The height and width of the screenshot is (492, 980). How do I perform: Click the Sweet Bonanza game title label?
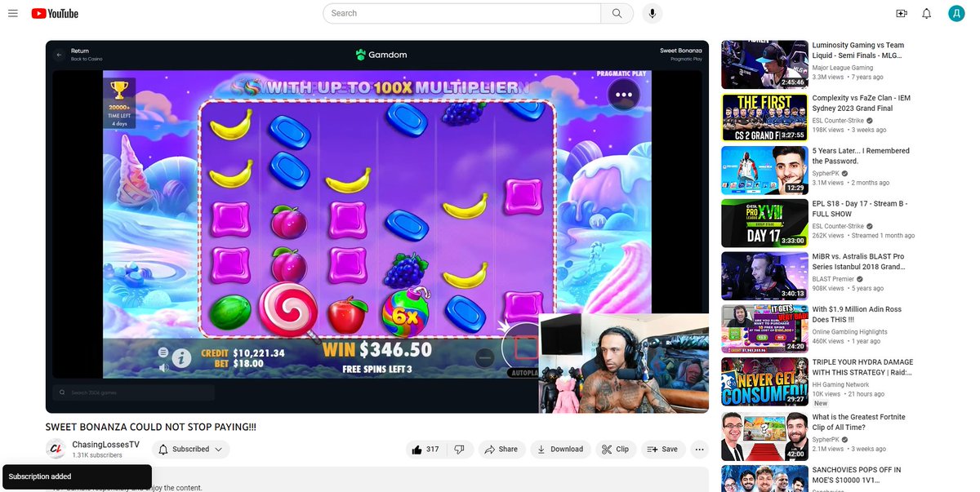[681, 51]
